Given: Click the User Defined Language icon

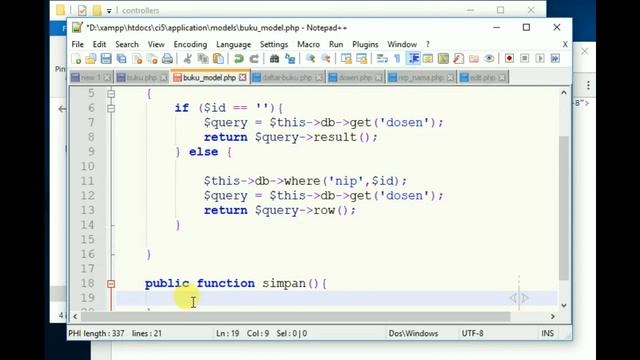Looking at the screenshot, I should (428, 59).
